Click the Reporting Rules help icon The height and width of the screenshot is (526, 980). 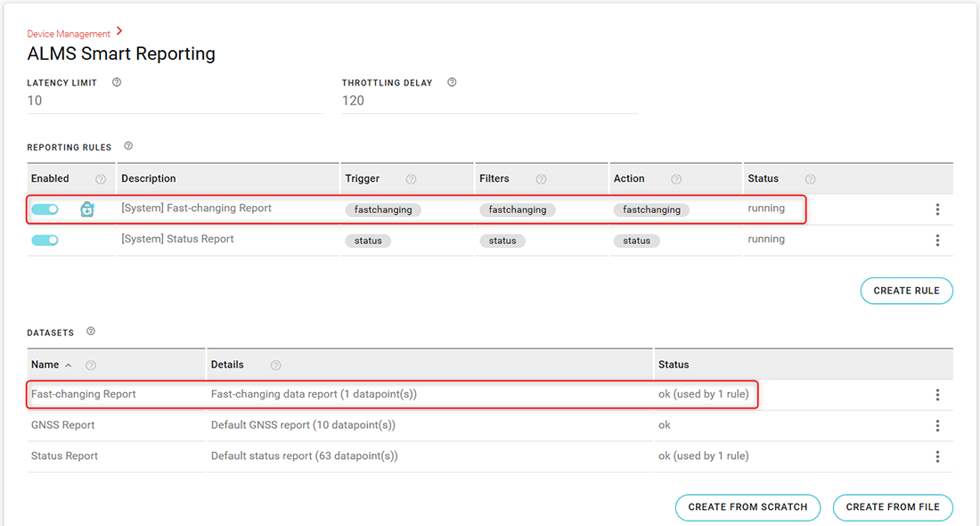(x=128, y=146)
